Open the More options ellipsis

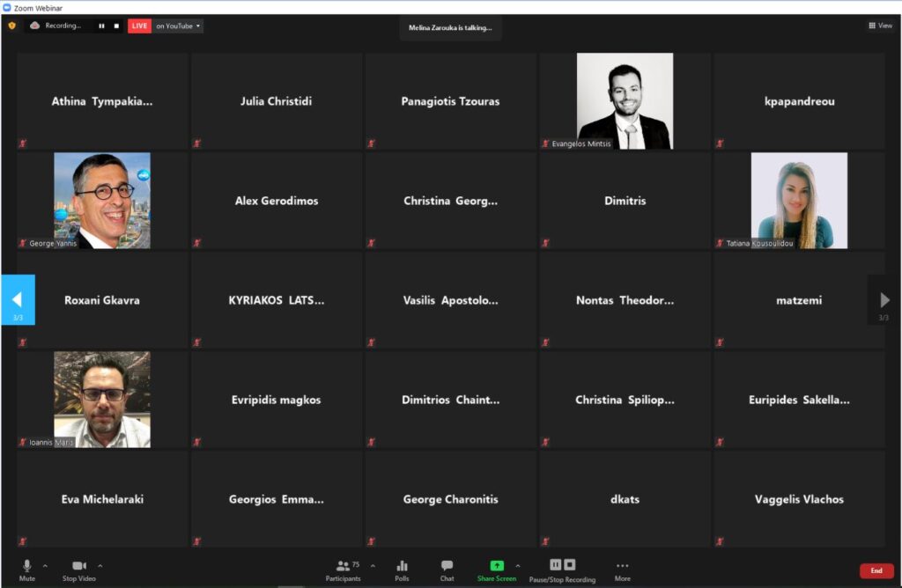click(x=622, y=566)
